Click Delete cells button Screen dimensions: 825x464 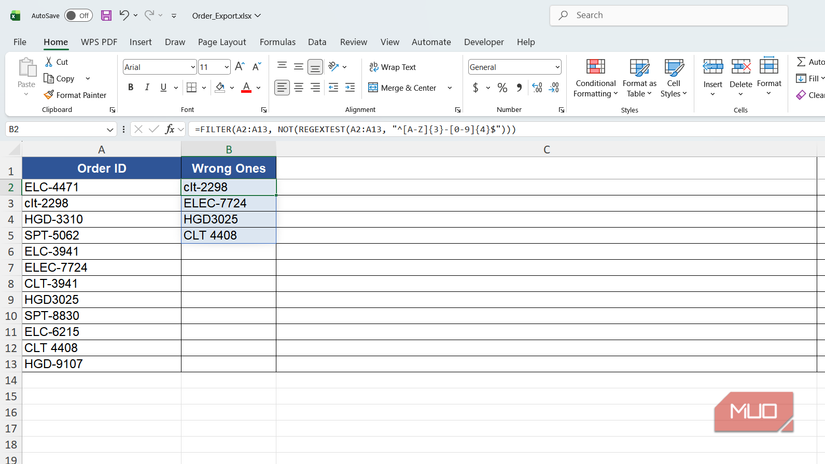(740, 77)
